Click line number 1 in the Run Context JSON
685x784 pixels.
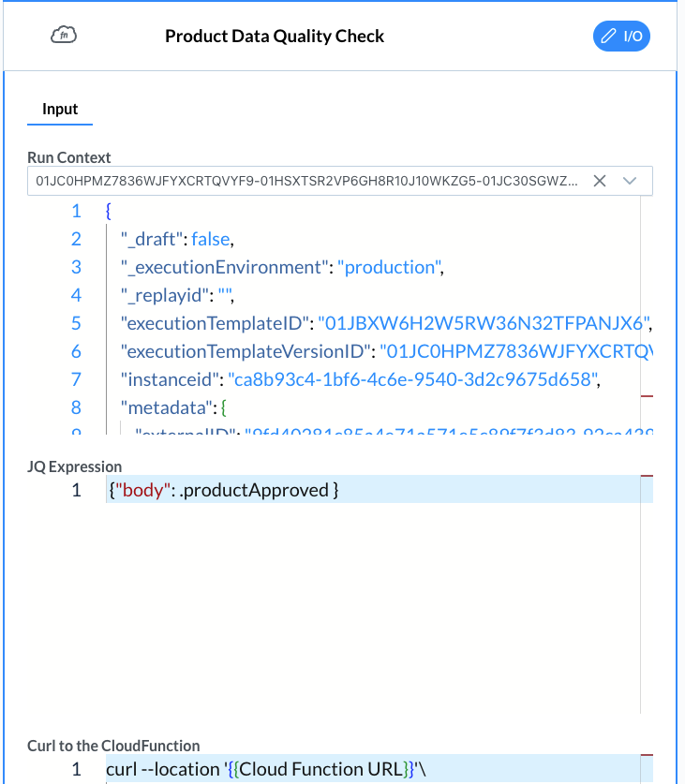76,211
